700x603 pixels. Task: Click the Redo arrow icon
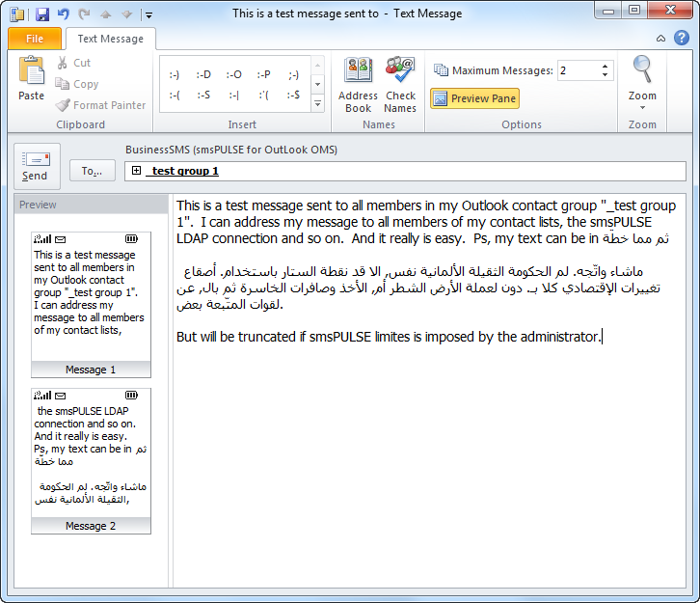coord(84,14)
